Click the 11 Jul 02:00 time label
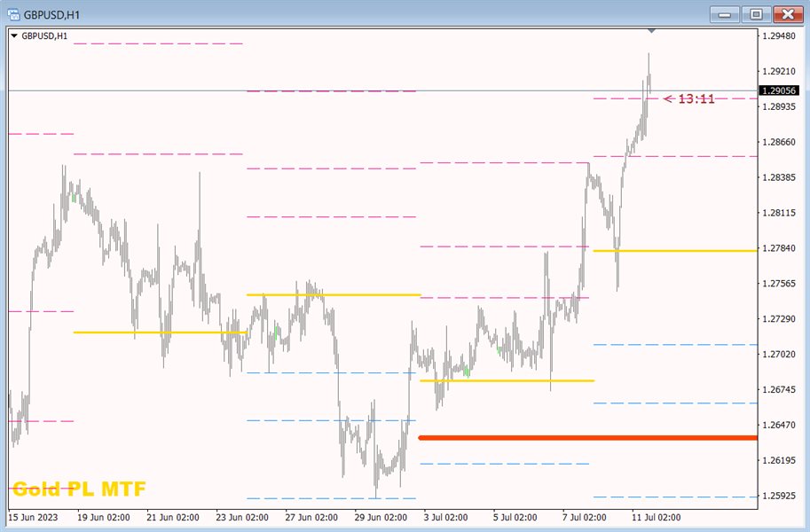Viewport: 810px width, 532px height. [656, 517]
